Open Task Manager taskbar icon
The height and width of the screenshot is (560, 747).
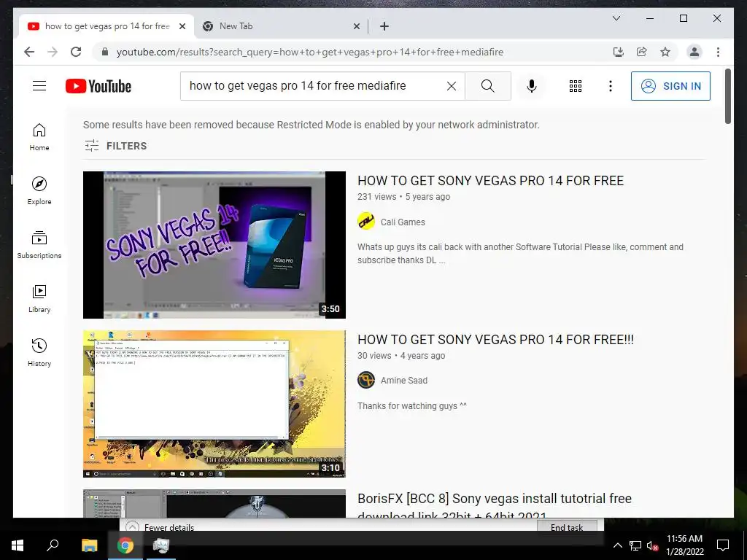(x=160, y=545)
